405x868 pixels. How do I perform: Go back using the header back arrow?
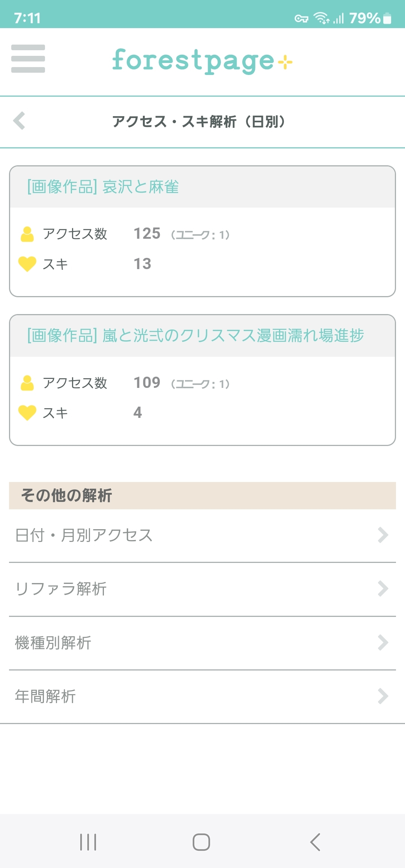pos(19,121)
